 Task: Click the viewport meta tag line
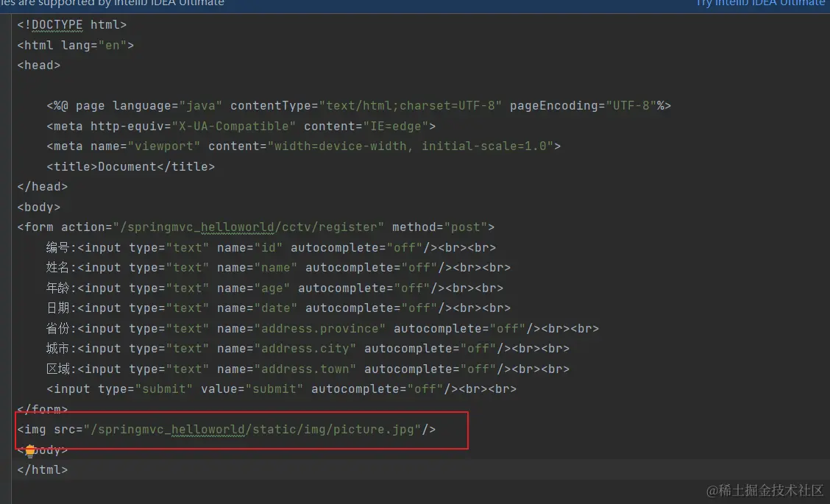tap(303, 146)
